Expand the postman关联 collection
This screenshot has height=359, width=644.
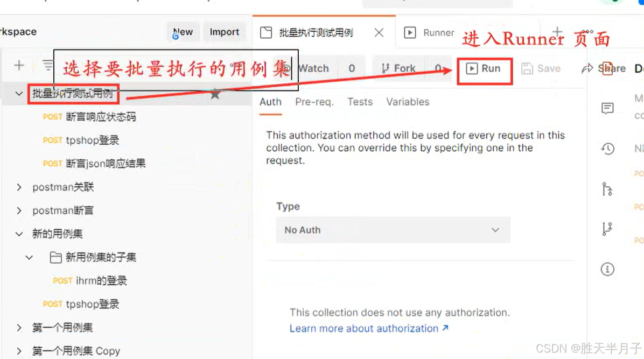(x=19, y=187)
